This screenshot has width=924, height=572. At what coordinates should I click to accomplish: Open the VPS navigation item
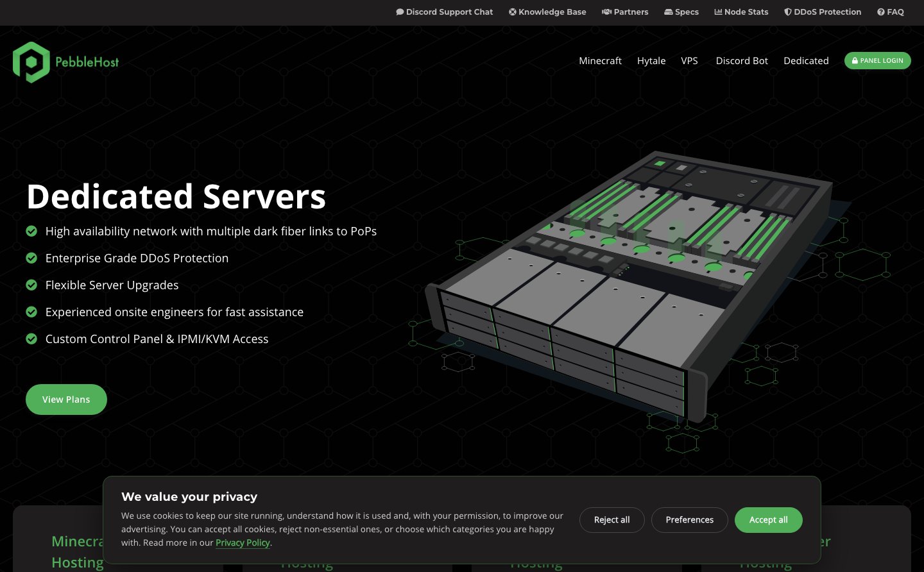689,61
